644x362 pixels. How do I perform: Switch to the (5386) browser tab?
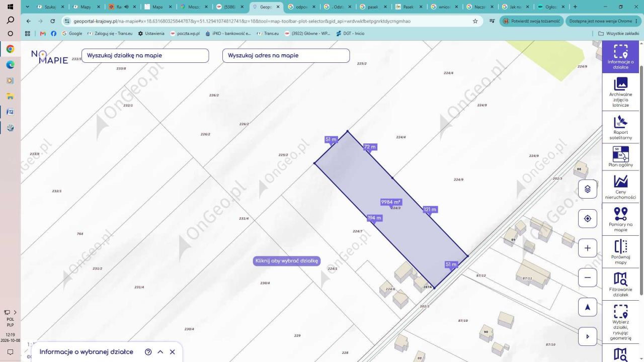(231, 7)
